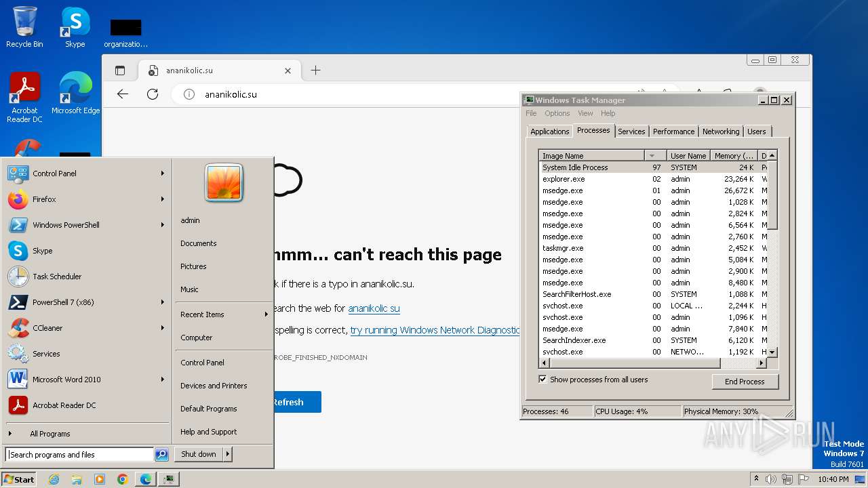Viewport: 868px width, 488px height.
Task: Open Recycle Bin desktop icon
Action: pyautogui.click(x=24, y=27)
